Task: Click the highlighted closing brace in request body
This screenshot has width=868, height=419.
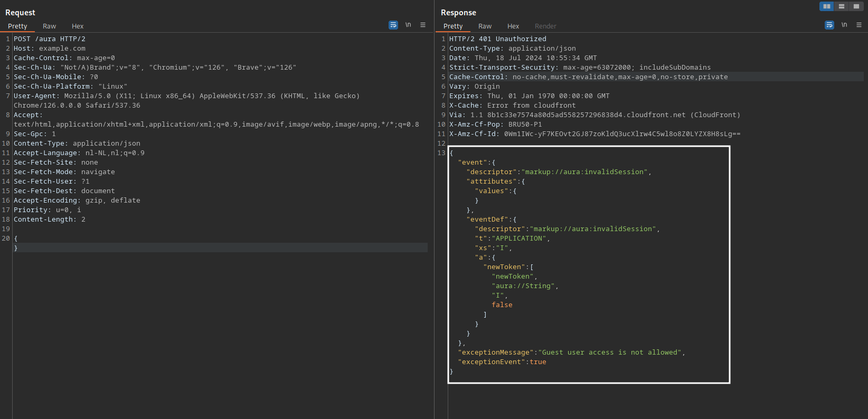Action: coord(16,248)
